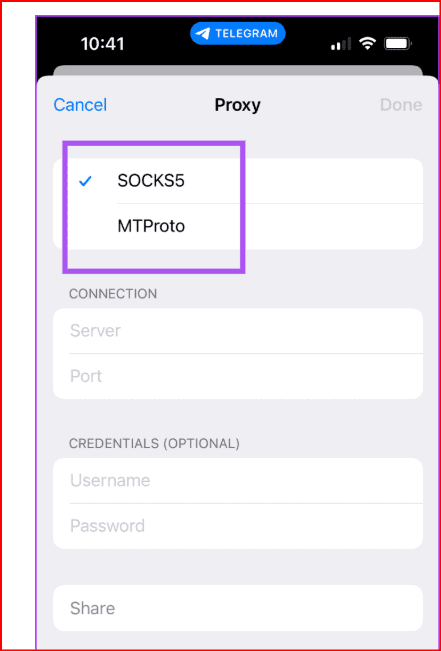The width and height of the screenshot is (441, 651).
Task: Select the MTProto proxy type
Action: (x=238, y=227)
